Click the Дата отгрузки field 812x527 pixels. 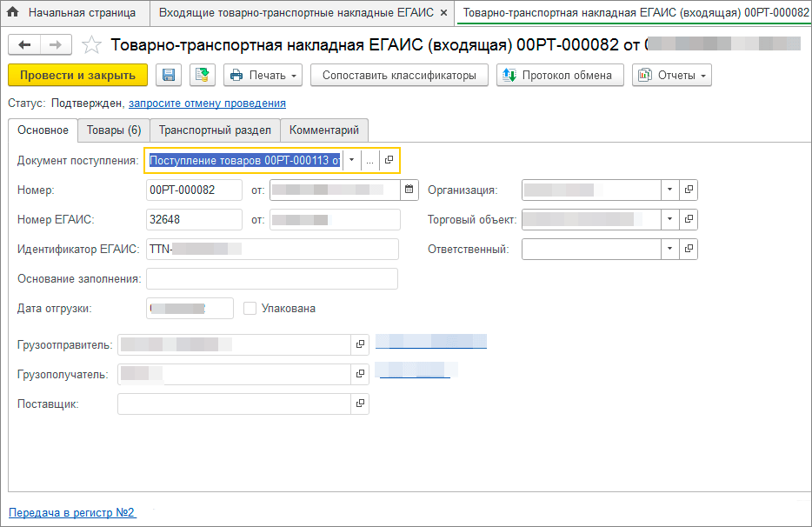190,309
